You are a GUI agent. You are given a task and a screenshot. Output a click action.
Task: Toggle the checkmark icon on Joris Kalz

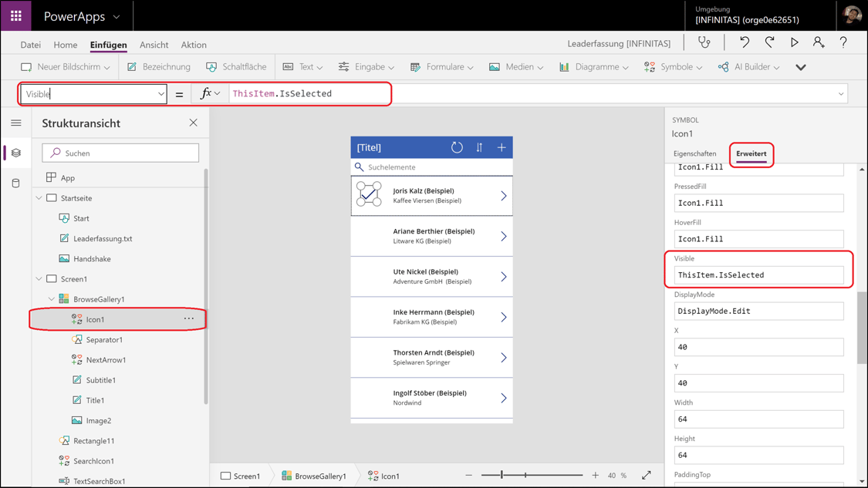click(369, 194)
